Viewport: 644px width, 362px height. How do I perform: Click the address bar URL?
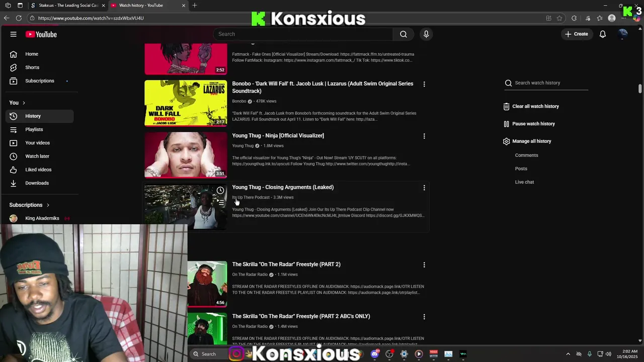coord(91,18)
